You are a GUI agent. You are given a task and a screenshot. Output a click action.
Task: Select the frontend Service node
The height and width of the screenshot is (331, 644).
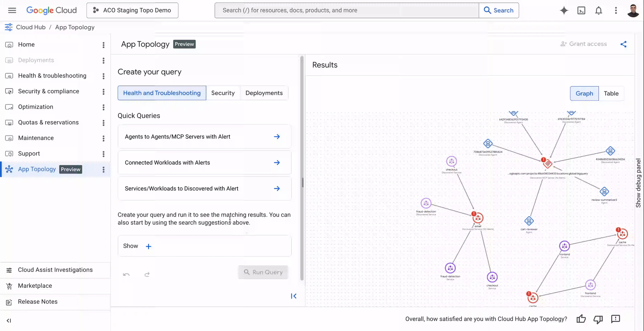pyautogui.click(x=564, y=246)
